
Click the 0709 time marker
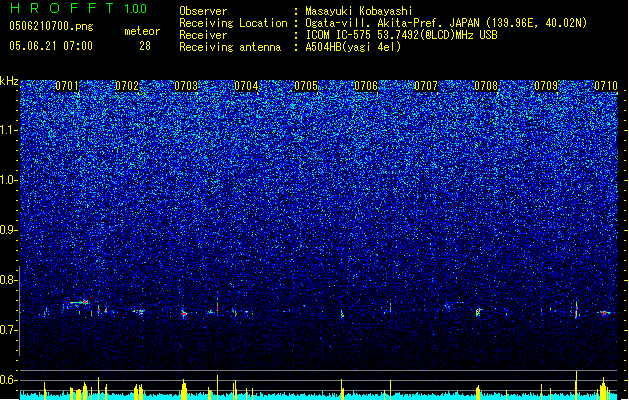click(546, 86)
